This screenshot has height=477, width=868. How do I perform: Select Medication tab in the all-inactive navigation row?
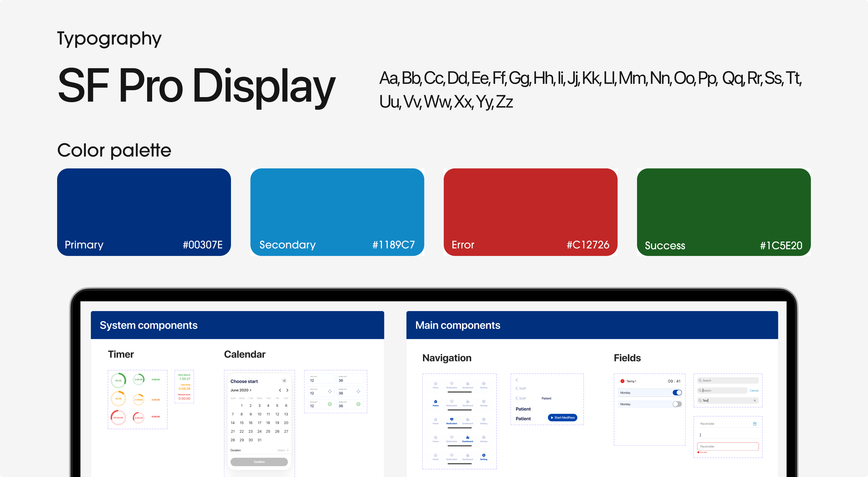(x=452, y=385)
